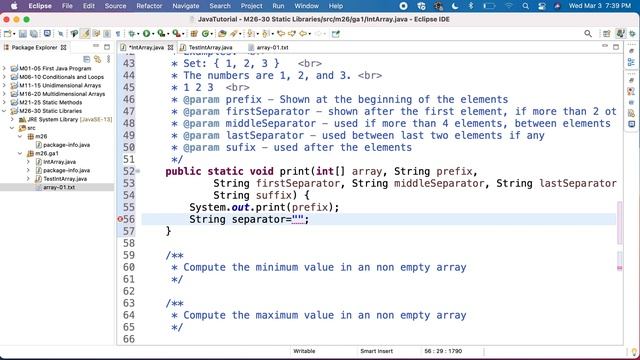Select TestIntArray.java in Package Explorer
The width and height of the screenshot is (640, 360).
click(x=65, y=179)
